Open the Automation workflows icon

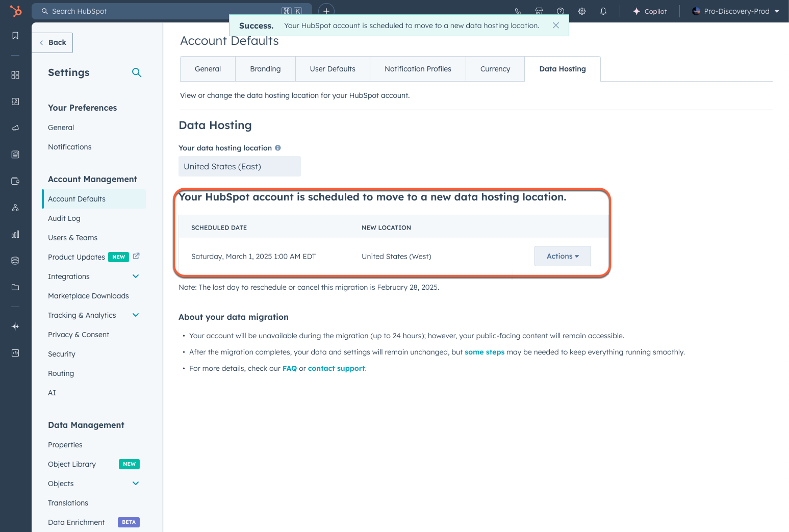[15, 208]
